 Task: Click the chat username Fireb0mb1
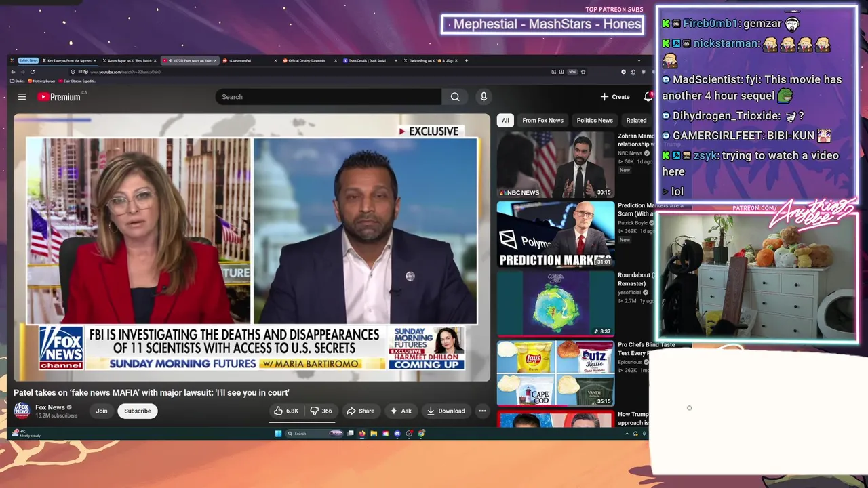click(x=711, y=24)
